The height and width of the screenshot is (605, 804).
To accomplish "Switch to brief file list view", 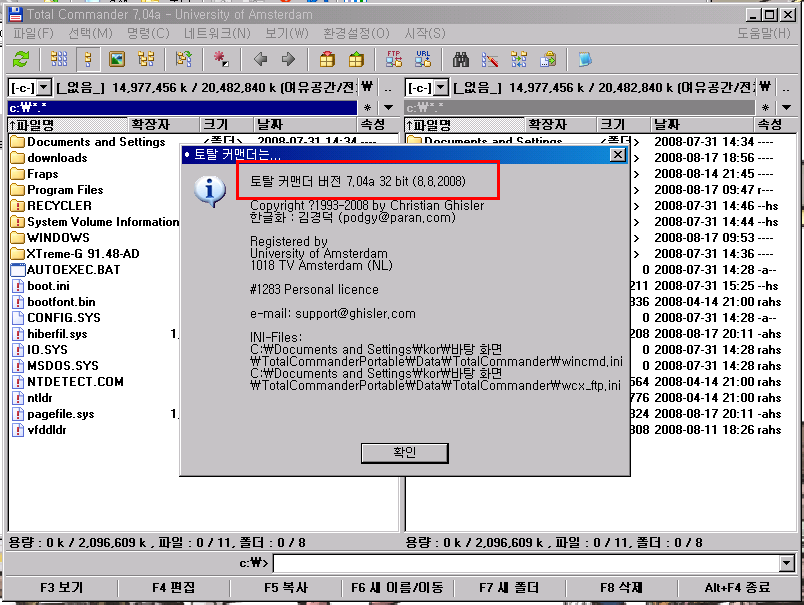I will click(59, 59).
